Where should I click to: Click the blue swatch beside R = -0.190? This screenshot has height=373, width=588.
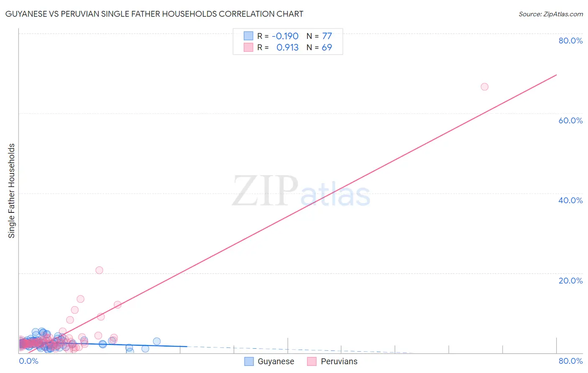point(248,36)
